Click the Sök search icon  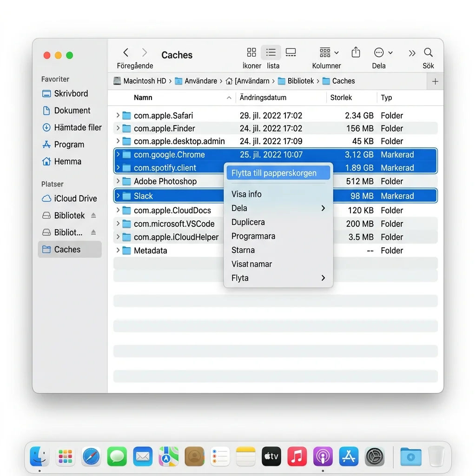pos(428,53)
